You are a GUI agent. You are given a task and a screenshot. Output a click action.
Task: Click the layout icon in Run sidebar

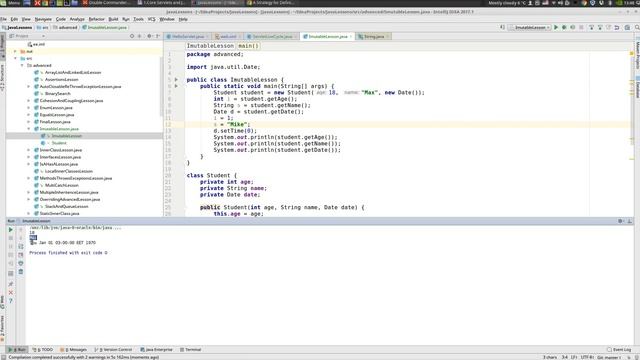tap(11, 273)
